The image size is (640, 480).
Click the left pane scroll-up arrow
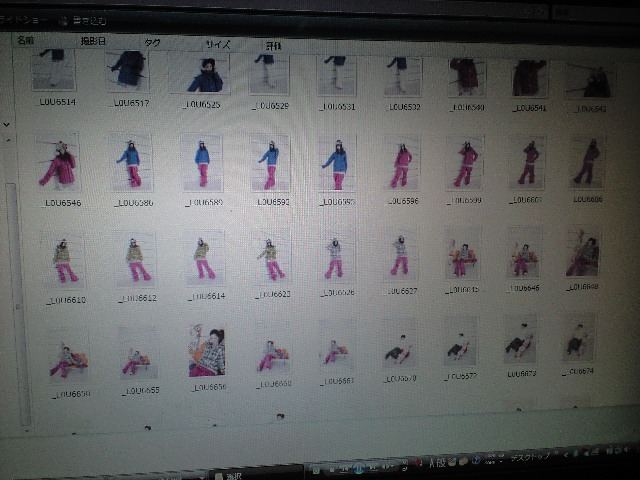(x=8, y=140)
